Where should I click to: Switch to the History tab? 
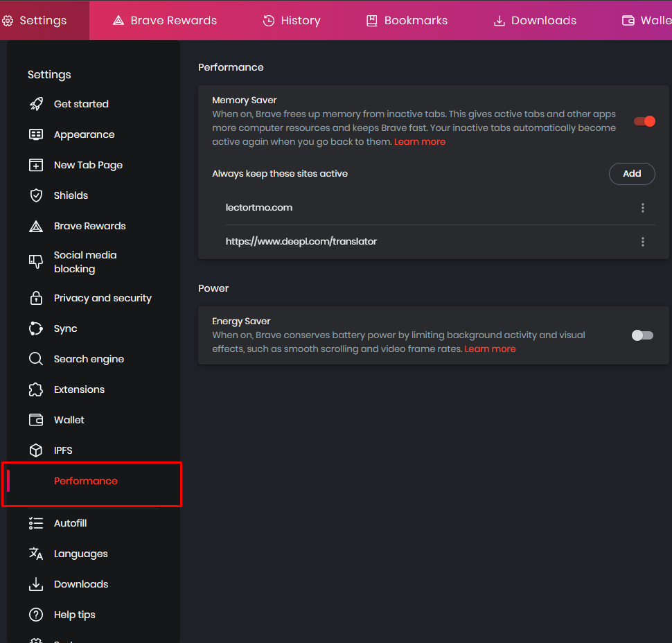tap(292, 20)
